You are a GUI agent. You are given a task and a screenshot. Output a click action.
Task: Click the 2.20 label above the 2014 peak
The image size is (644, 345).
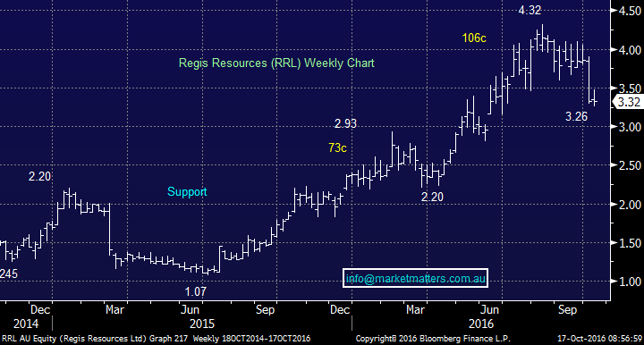[x=39, y=177]
